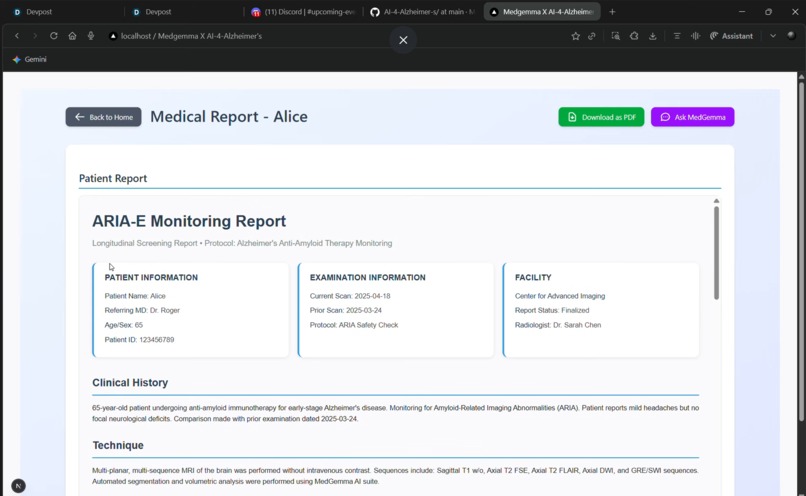Image resolution: width=806 pixels, height=496 pixels.
Task: Click the browser forward arrow
Action: (35, 36)
